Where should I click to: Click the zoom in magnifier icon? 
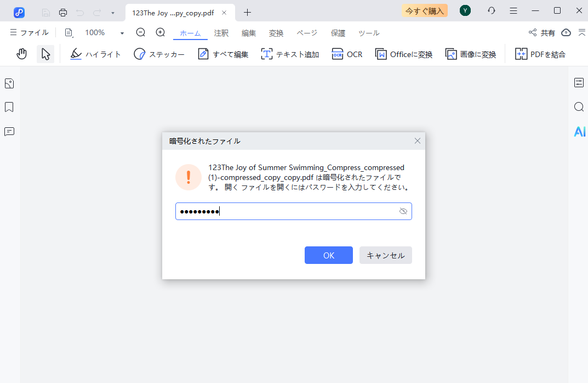(x=160, y=33)
